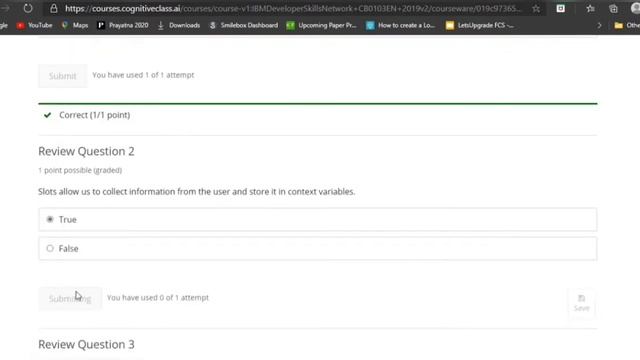Open the Smilebox Dashboard bookmark

243,25
